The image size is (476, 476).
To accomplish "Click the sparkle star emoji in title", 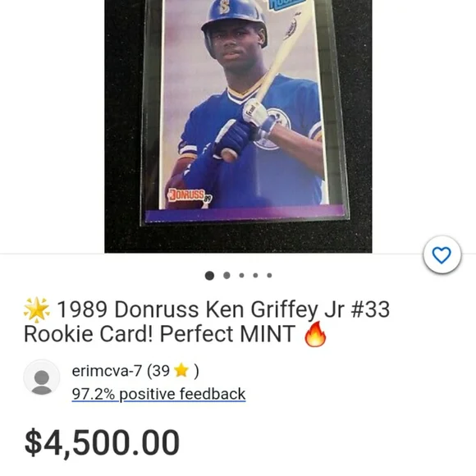I will (37, 309).
